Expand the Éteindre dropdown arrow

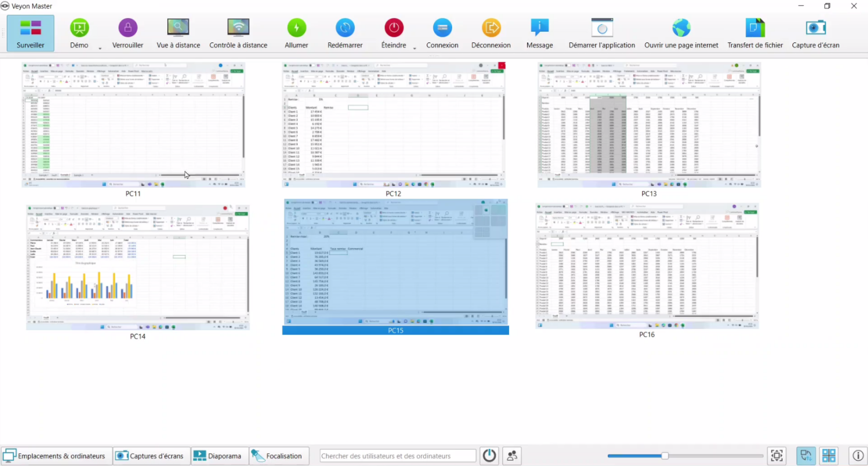pyautogui.click(x=414, y=49)
